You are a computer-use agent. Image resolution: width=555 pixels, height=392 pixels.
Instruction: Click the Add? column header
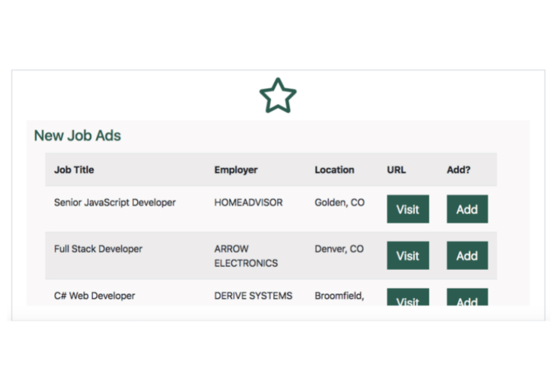459,170
